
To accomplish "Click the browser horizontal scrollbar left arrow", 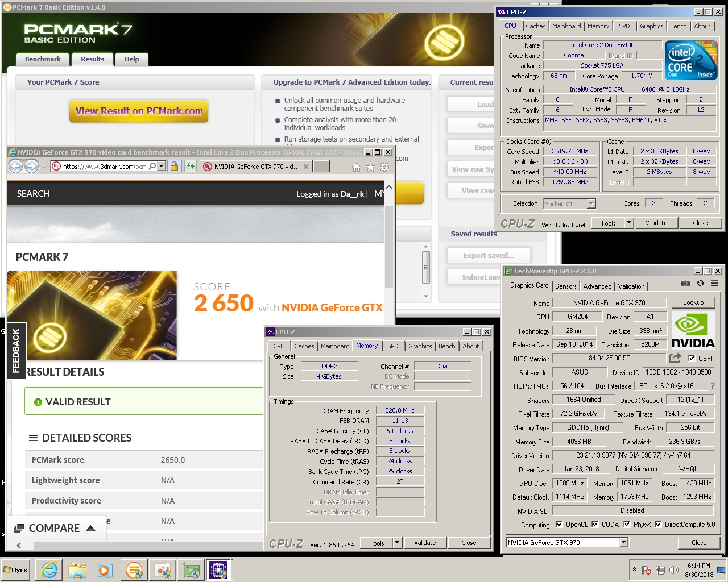I will click(x=19, y=545).
